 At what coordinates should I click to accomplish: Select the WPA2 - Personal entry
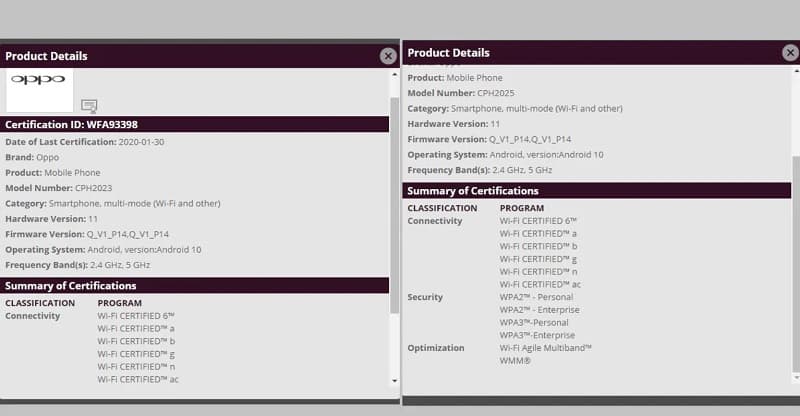tap(536, 297)
